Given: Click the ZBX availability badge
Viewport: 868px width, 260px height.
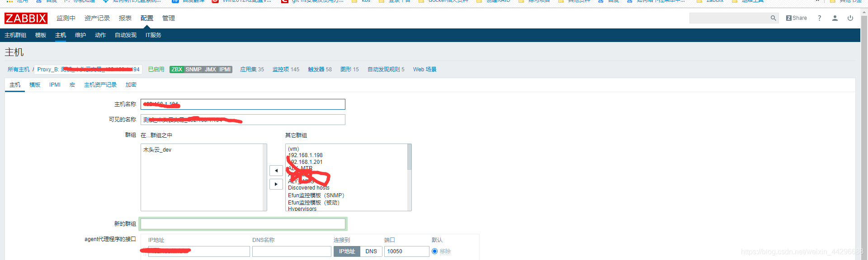Looking at the screenshot, I should [177, 70].
